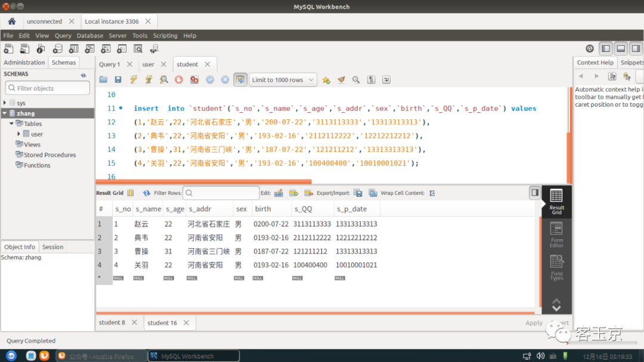Edit current row pencil icon
The image size is (644, 362).
(278, 193)
